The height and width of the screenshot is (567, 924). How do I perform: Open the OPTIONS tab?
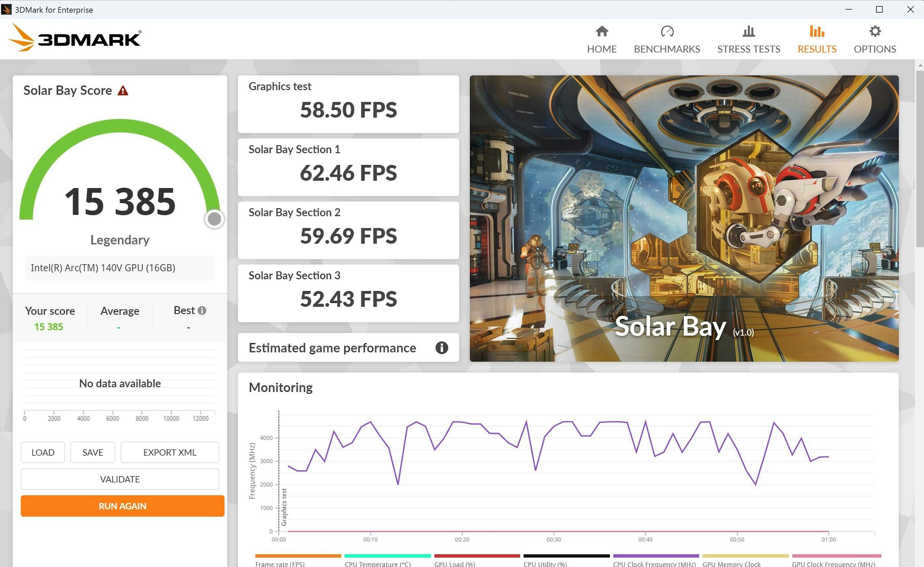point(875,39)
